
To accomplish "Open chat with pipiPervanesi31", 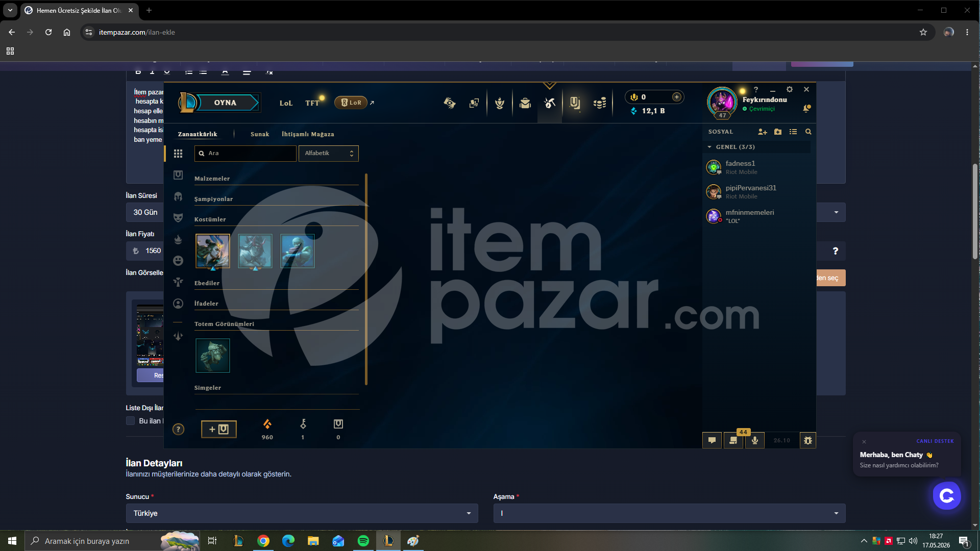I will tap(758, 191).
